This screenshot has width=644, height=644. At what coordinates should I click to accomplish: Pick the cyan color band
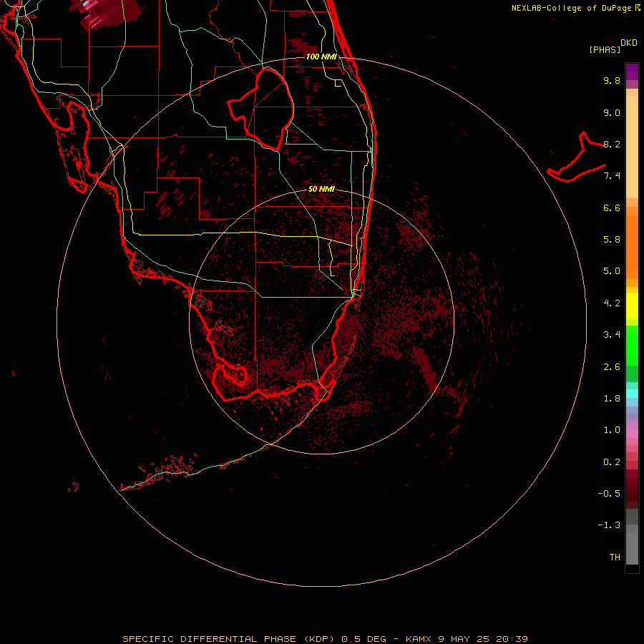click(632, 394)
